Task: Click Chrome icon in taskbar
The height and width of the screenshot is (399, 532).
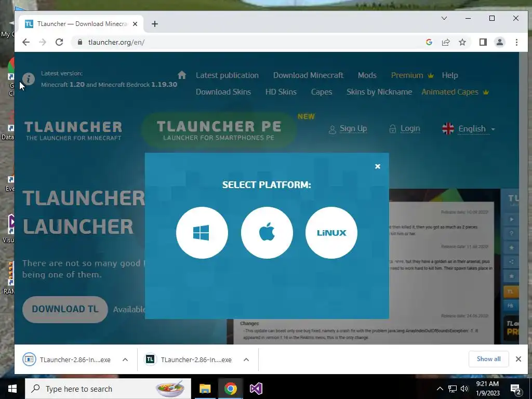Action: point(230,389)
